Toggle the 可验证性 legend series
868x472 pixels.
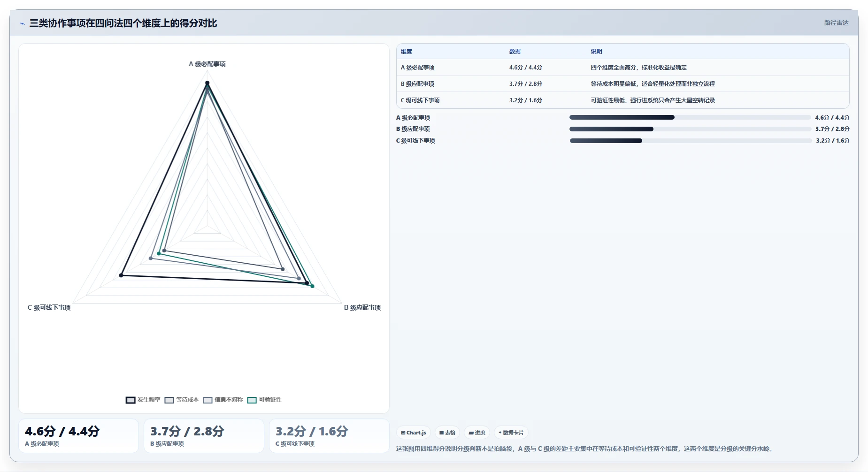point(265,400)
